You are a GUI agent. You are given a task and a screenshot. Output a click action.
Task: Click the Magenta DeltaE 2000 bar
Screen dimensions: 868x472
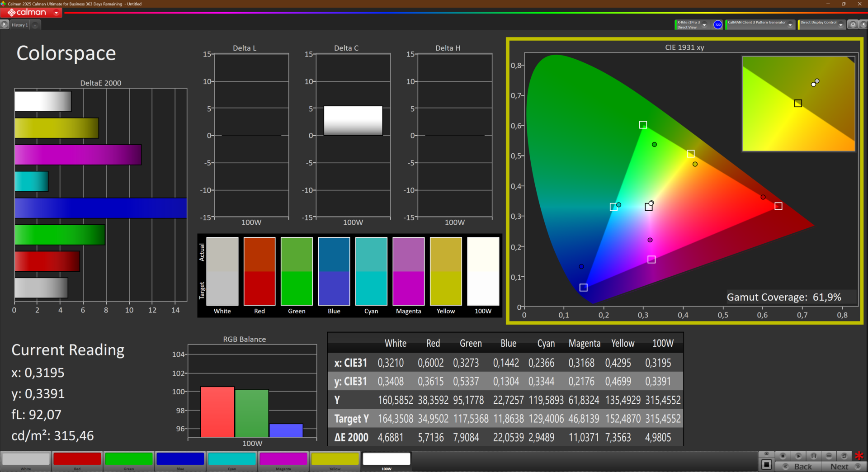coord(78,155)
